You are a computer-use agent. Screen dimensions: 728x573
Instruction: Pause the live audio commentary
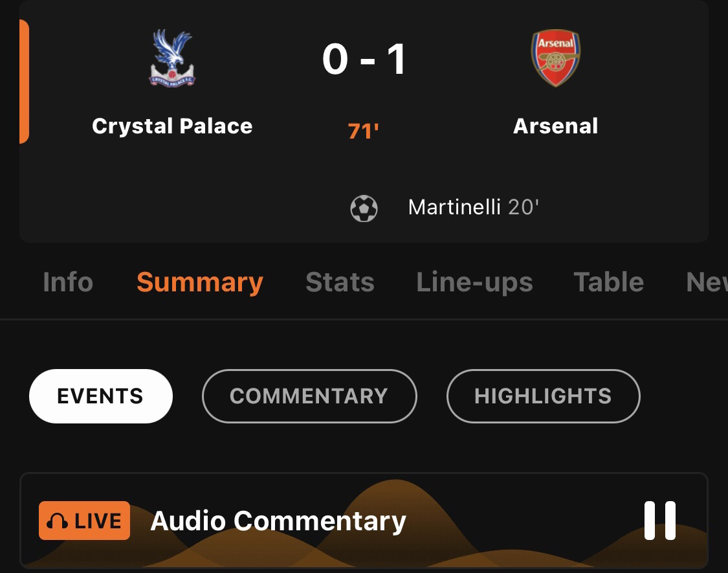[660, 521]
